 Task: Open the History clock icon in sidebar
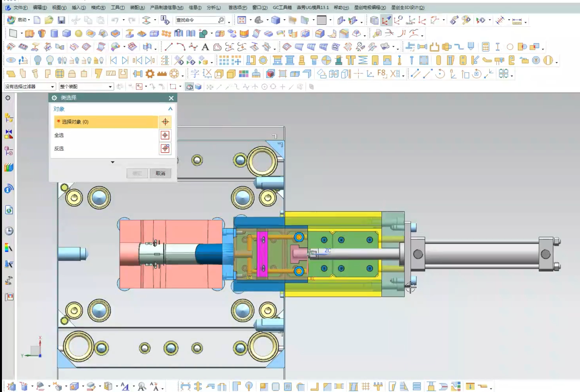(9, 231)
